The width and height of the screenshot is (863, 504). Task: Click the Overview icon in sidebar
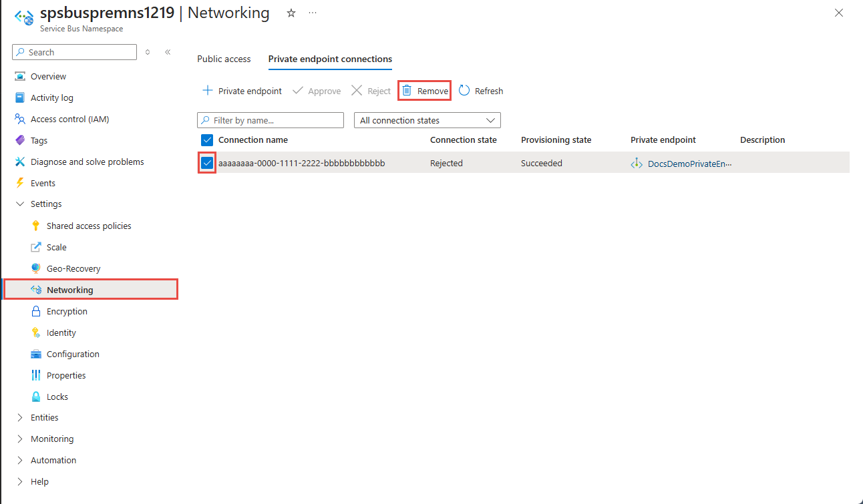[20, 76]
